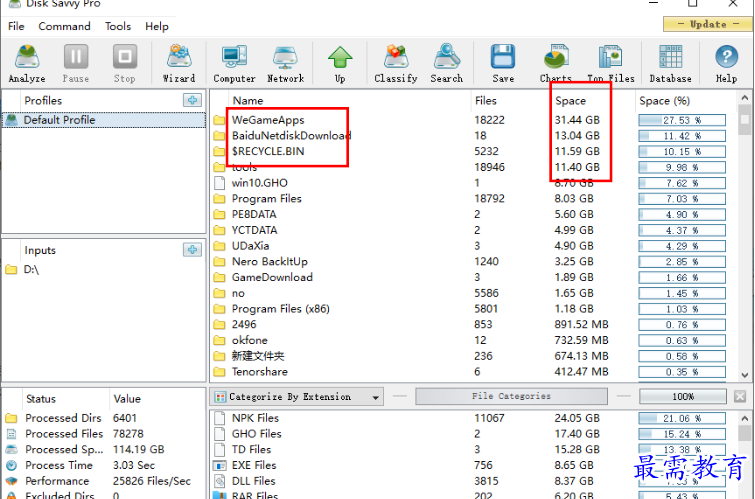Select the DLL Files category
Screen dimensions: 755x499
pyautogui.click(x=473, y=481)
